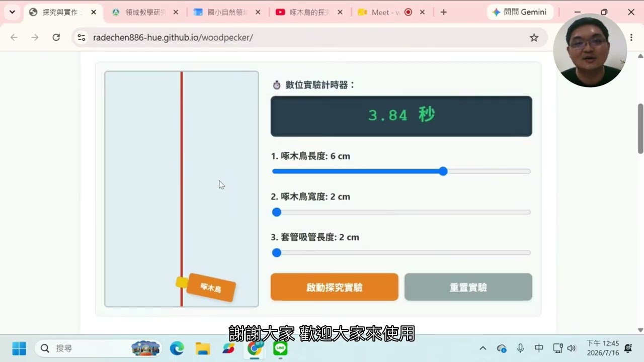Switch to the YouTube 啄木鳥 tab
644x362 pixels.
click(x=309, y=12)
